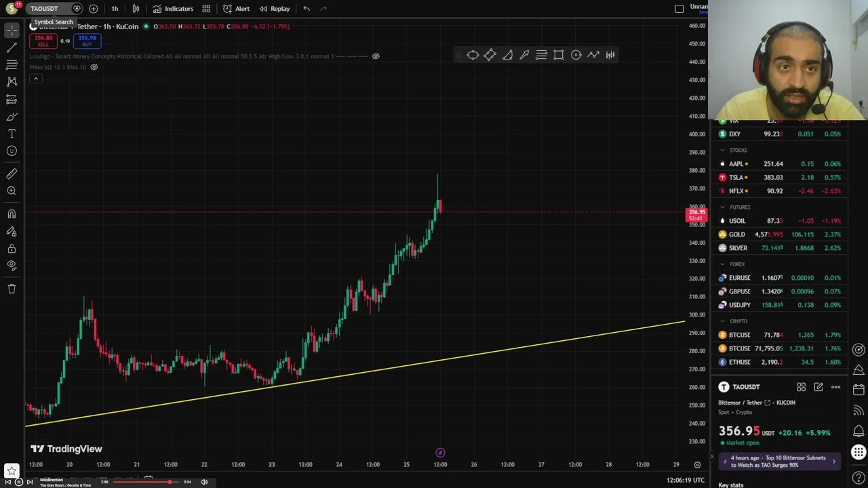
Task: Open the layout setup square icon
Action: coord(679,9)
